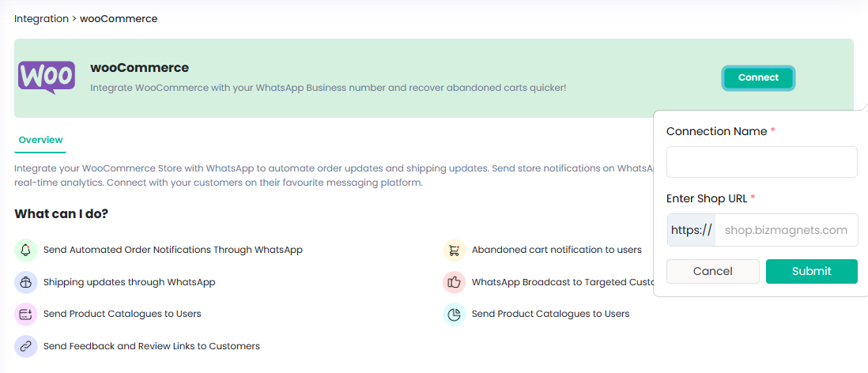Click the chain link feedback icon
Viewport: 868px width, 373px height.
26,346
